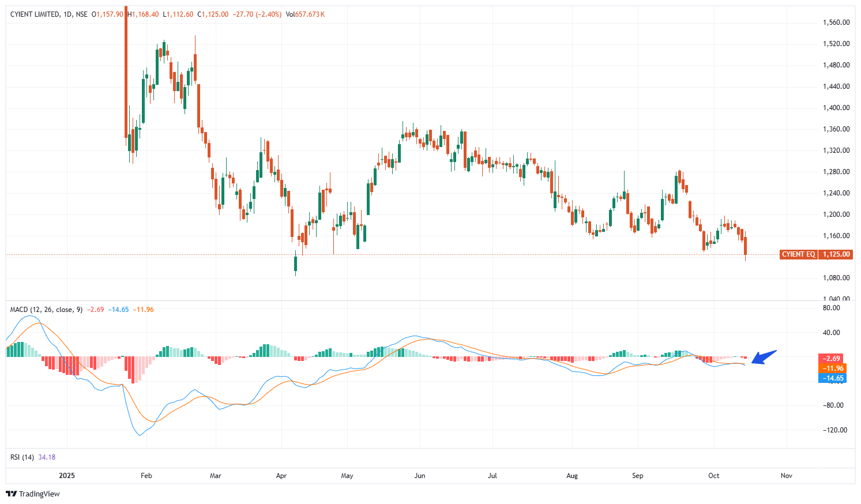The height and width of the screenshot is (504, 861).
Task: Select the blue arrow annotation on MACD
Action: 765,357
